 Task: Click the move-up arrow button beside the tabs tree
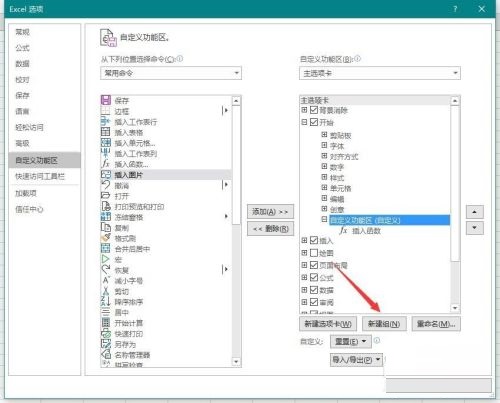click(474, 212)
